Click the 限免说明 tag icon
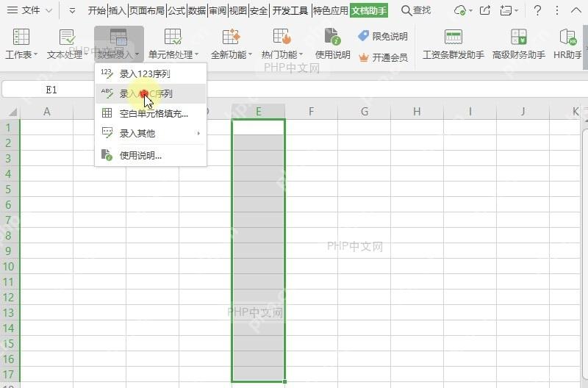 click(x=363, y=36)
